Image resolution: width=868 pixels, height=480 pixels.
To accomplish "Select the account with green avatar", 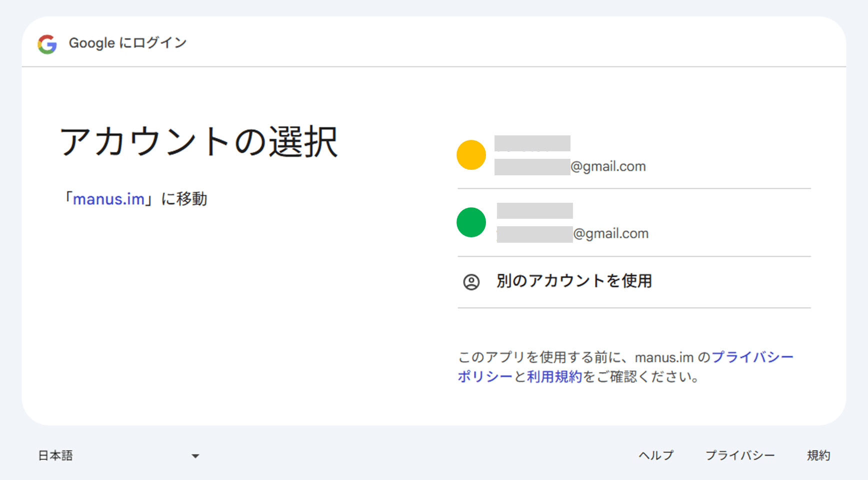I will pos(634,223).
